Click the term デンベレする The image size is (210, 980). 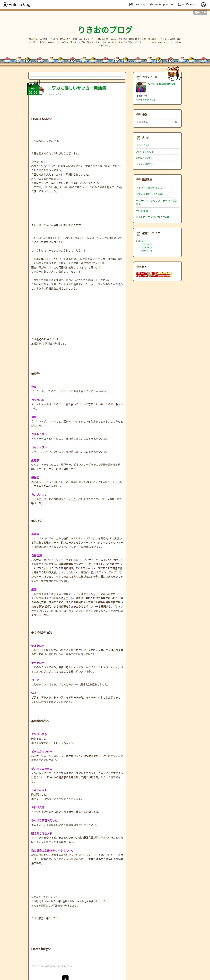pos(39,734)
